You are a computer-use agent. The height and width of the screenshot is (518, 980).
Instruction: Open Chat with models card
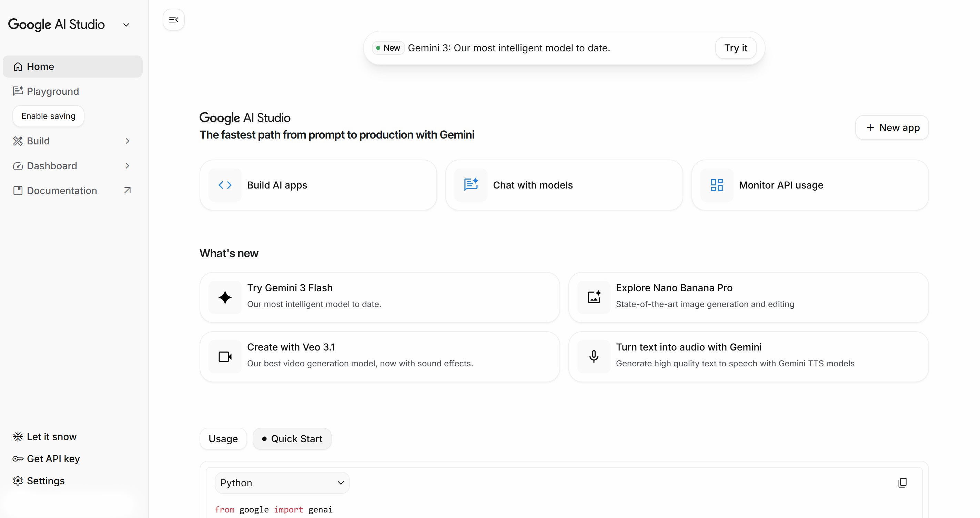point(564,185)
